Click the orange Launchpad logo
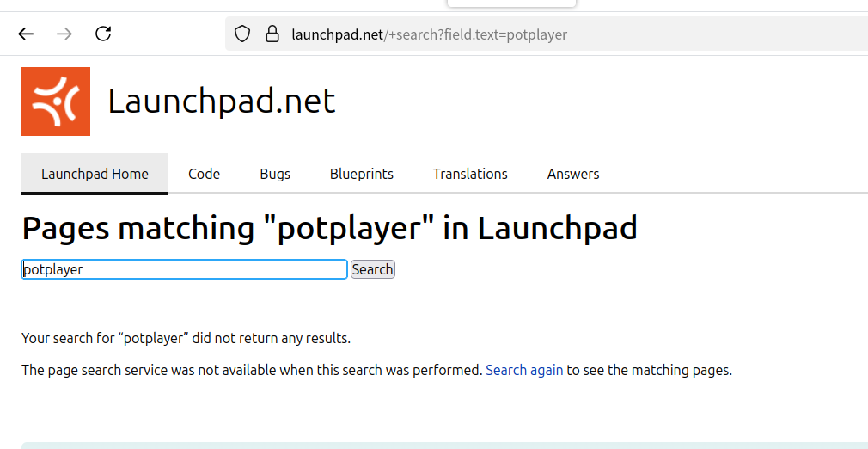The height and width of the screenshot is (449, 868). coord(56,101)
